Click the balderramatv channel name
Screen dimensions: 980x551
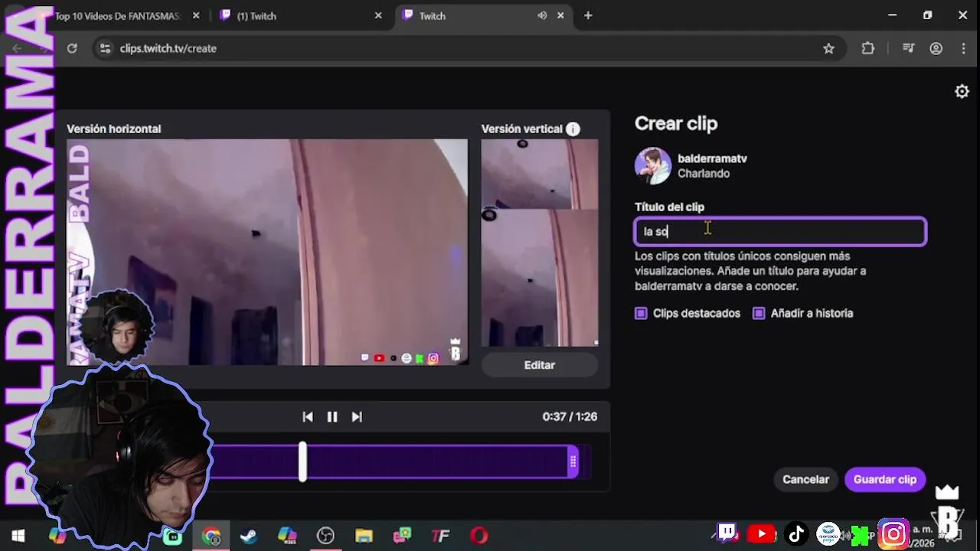tap(712, 158)
